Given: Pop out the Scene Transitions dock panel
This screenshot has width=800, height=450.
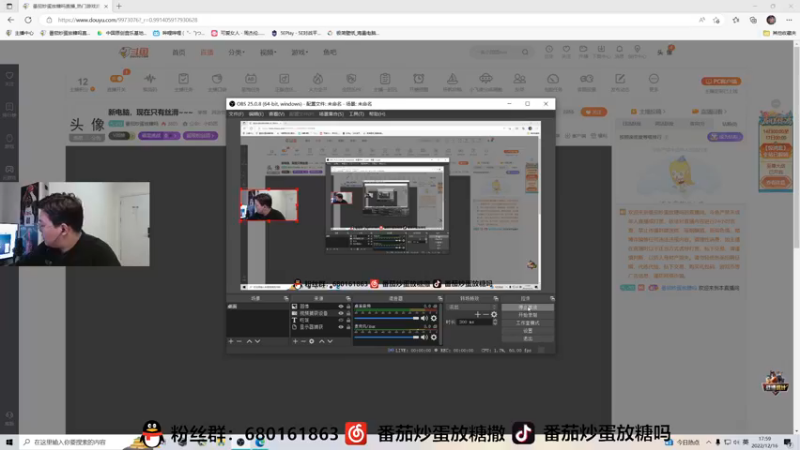Looking at the screenshot, I should click(495, 298).
